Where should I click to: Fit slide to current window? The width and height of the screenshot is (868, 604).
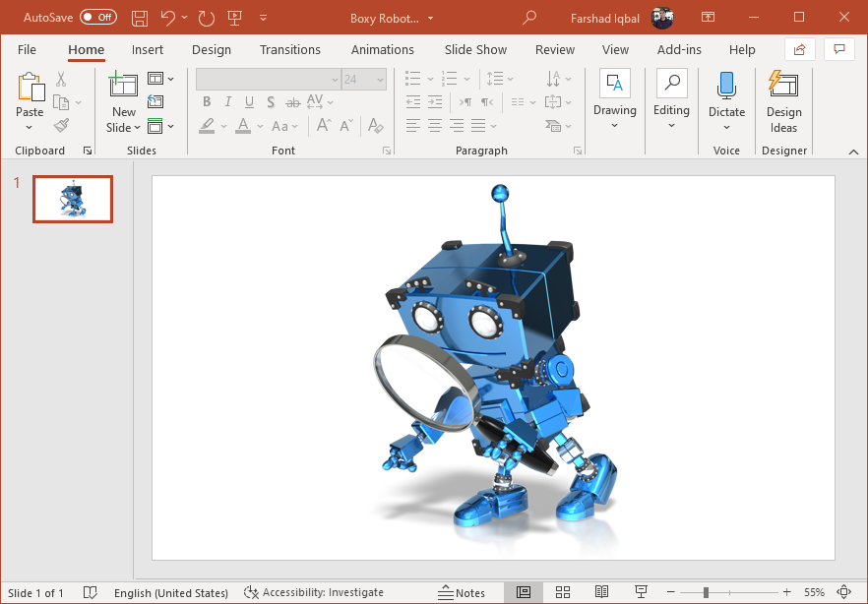(x=844, y=592)
